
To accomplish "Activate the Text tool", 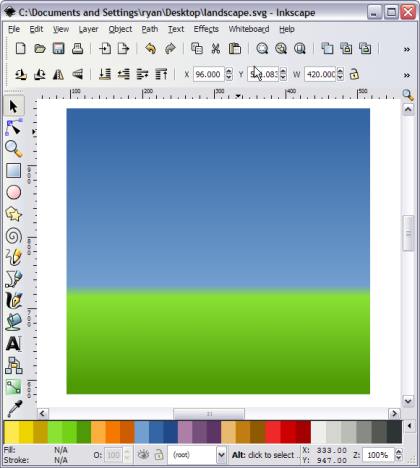I will click(14, 344).
